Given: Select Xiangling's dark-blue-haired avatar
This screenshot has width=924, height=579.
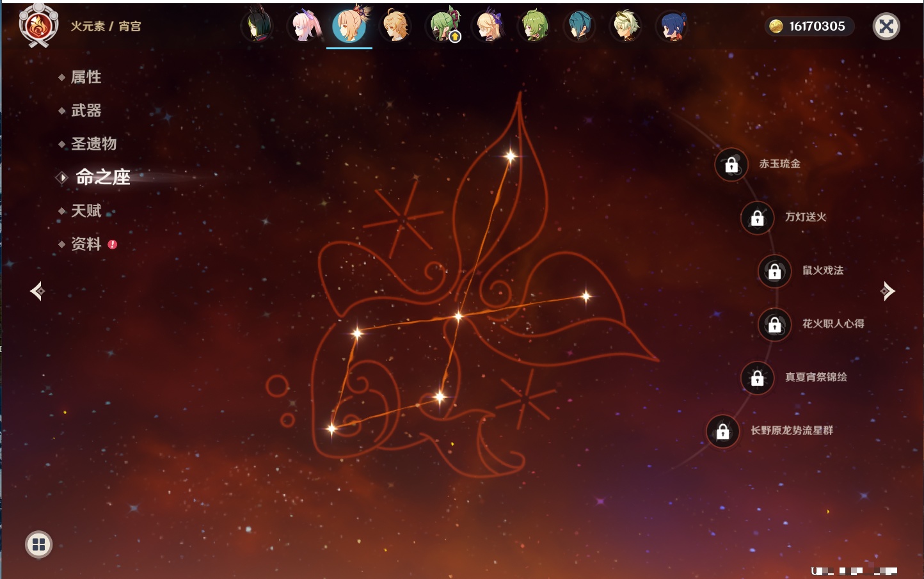Looking at the screenshot, I should [672, 26].
